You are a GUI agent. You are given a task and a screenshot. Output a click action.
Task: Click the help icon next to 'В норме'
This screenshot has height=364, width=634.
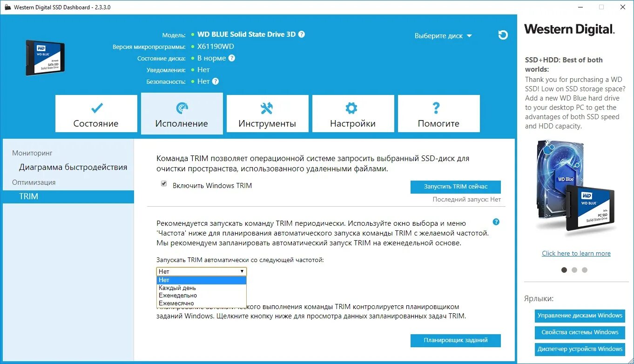tap(232, 58)
